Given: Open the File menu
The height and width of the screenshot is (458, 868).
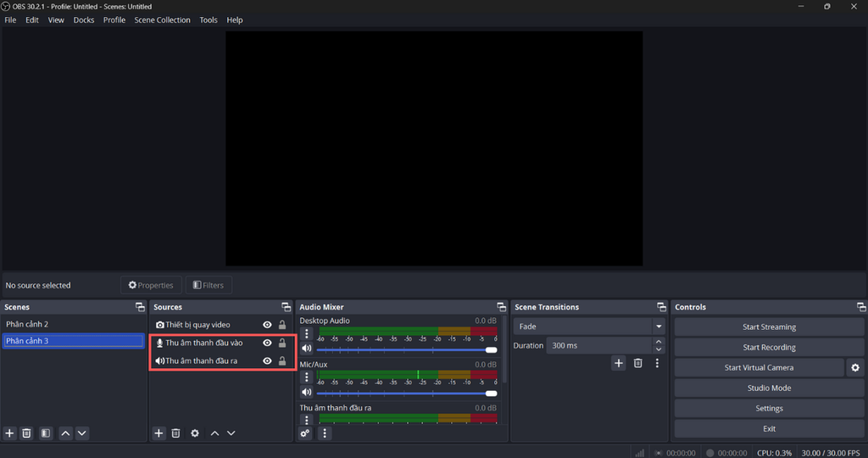Looking at the screenshot, I should click(x=10, y=20).
